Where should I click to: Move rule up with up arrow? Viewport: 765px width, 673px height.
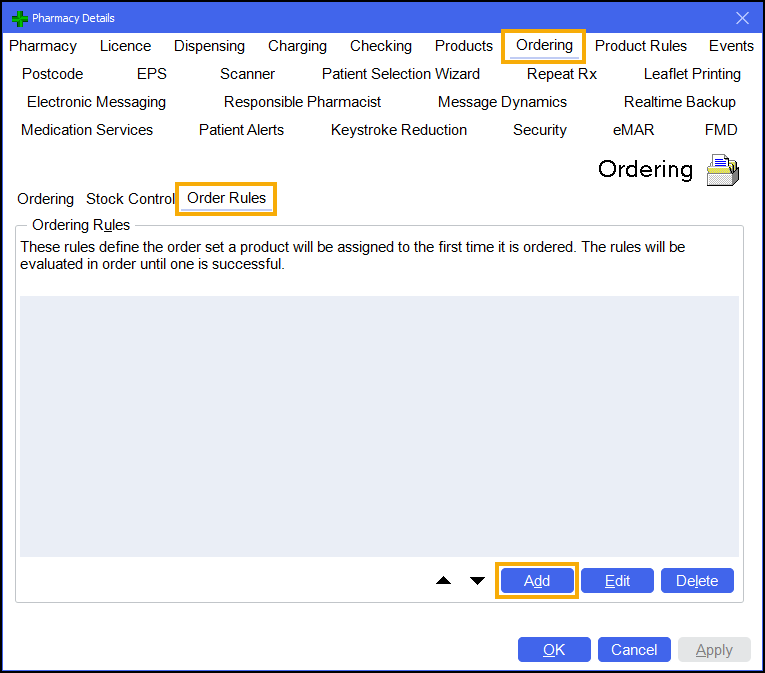click(444, 581)
